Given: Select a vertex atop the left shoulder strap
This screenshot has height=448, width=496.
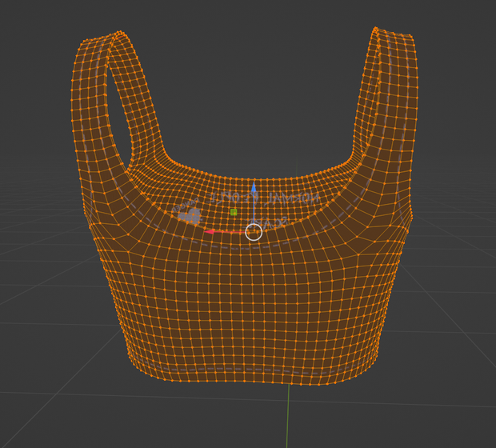Looking at the screenshot, I should [x=119, y=32].
